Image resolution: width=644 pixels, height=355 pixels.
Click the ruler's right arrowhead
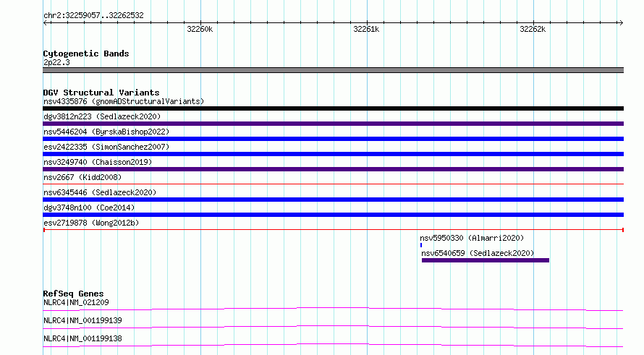(x=621, y=22)
